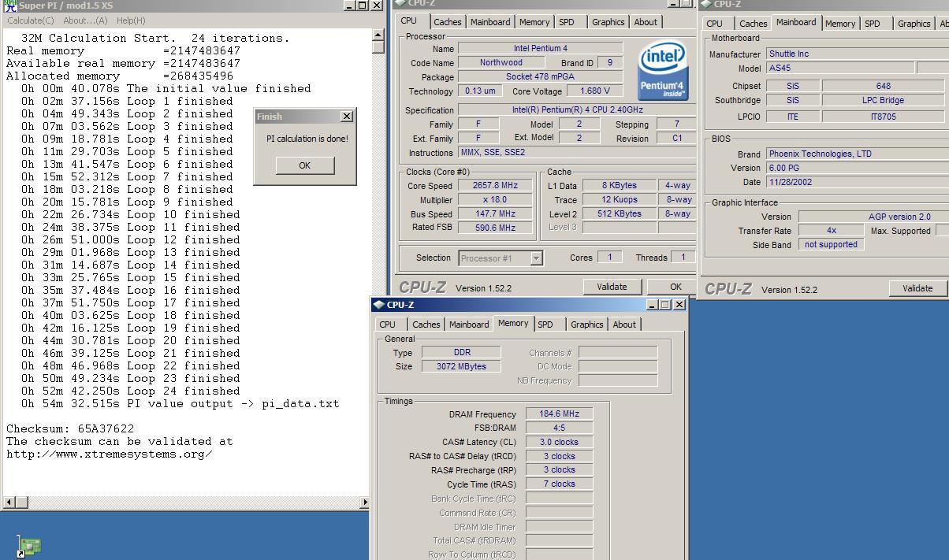Click the LPCIO IT8705 value

[883, 116]
